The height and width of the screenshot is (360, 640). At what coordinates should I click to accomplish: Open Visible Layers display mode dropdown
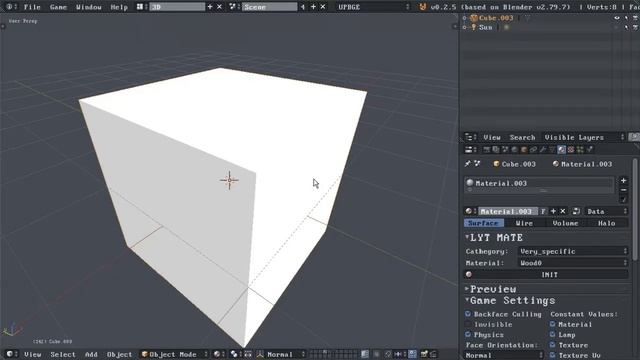[584, 137]
